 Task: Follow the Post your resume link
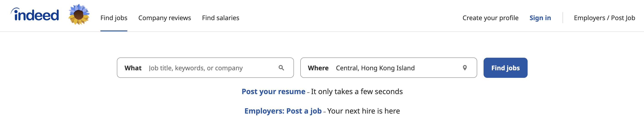coord(273,91)
